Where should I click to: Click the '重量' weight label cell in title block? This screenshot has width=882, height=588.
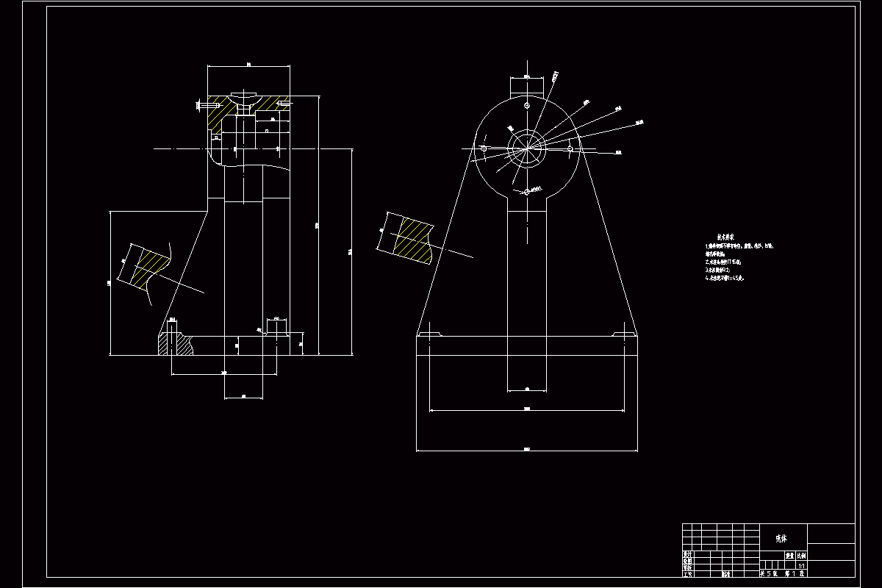789,556
